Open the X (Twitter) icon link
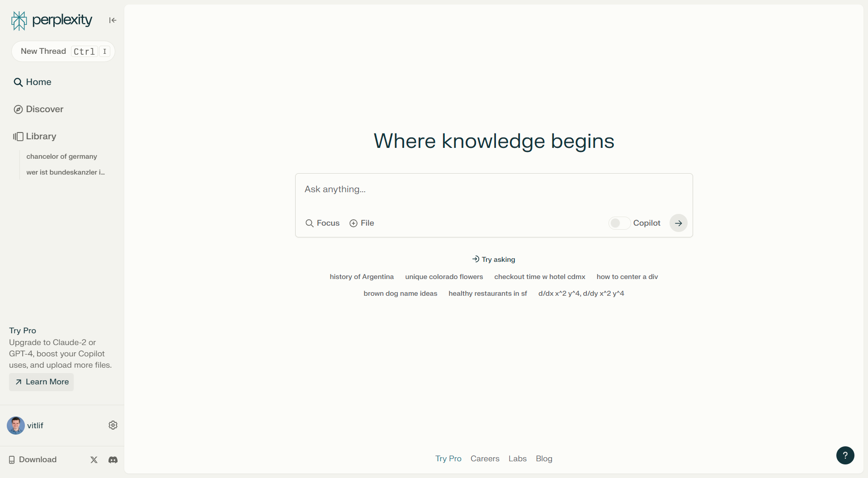The width and height of the screenshot is (868, 478). click(x=94, y=460)
